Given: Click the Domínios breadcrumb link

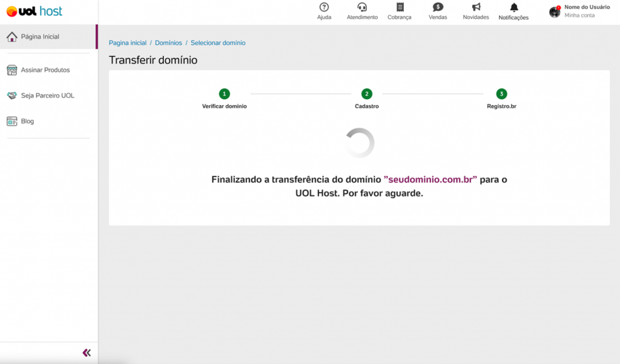Looking at the screenshot, I should pos(168,43).
